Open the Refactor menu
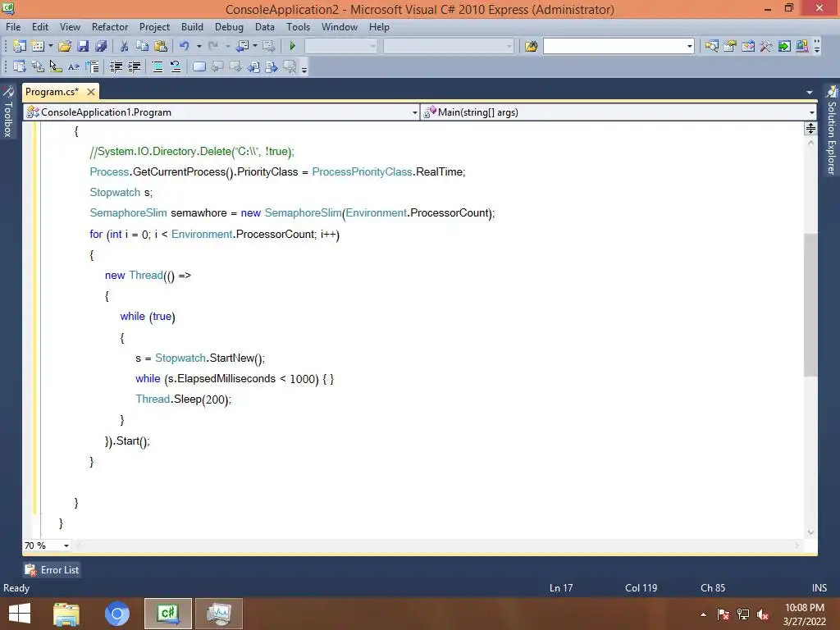Viewport: 840px width, 630px height. [110, 27]
